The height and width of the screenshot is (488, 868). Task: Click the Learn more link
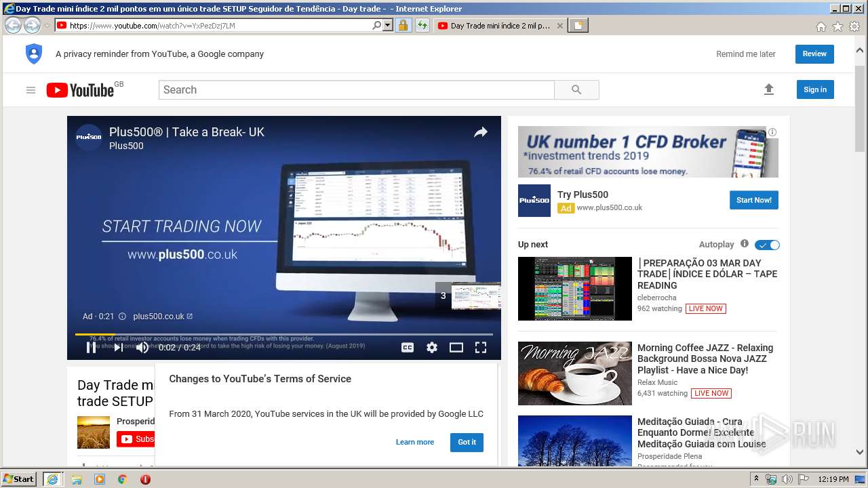tap(415, 442)
